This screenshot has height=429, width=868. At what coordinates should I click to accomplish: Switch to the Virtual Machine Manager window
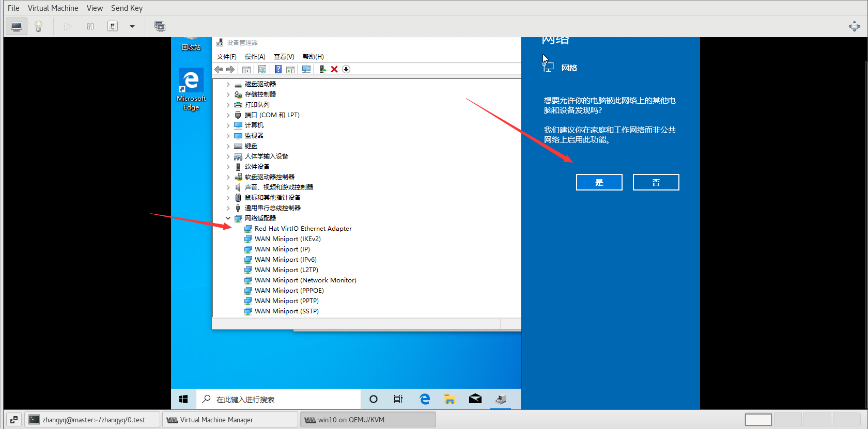[x=230, y=420]
